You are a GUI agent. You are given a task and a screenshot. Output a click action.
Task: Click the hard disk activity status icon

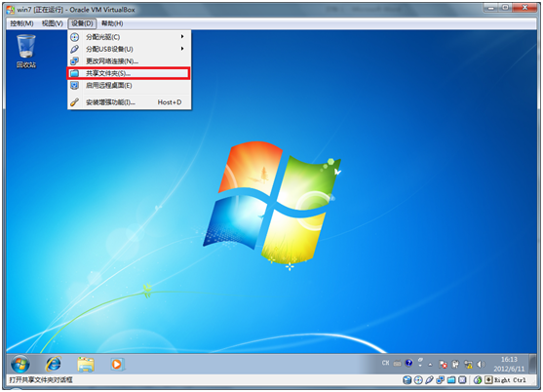click(407, 380)
